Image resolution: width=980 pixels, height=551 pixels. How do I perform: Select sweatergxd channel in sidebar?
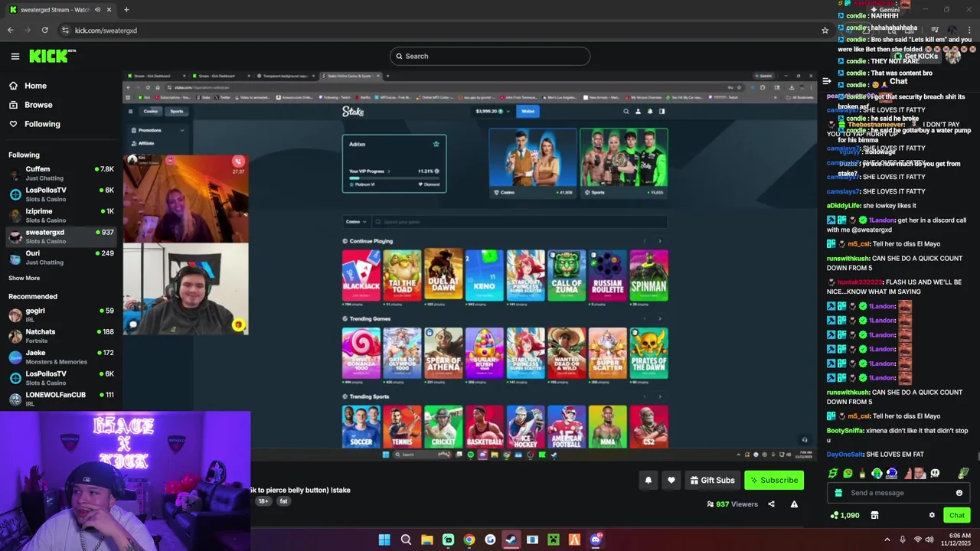(61, 236)
